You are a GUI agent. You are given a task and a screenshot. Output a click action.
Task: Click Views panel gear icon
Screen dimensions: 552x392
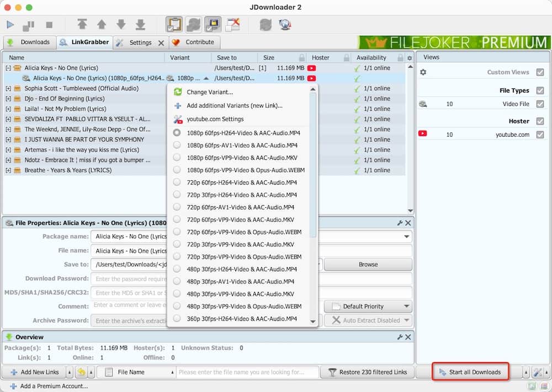(x=423, y=72)
